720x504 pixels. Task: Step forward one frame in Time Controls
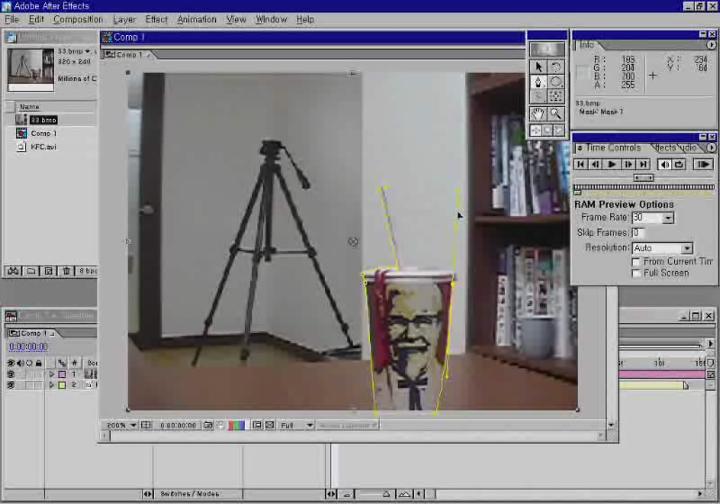(x=628, y=164)
